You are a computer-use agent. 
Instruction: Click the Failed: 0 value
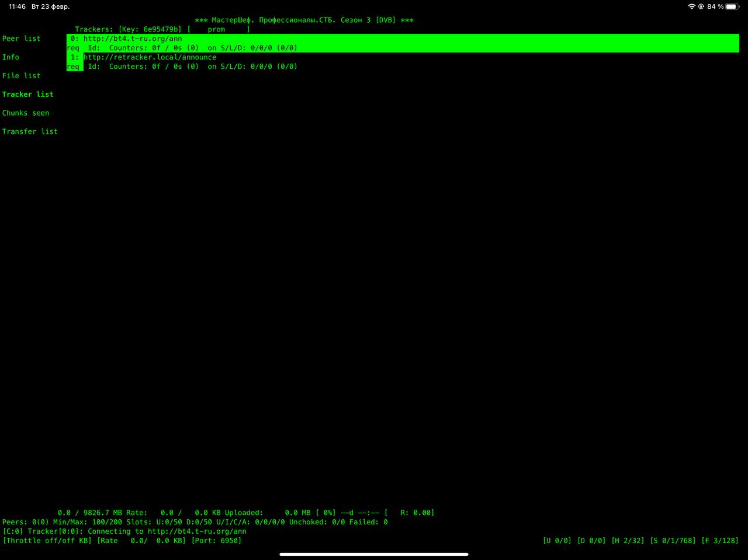(x=369, y=522)
